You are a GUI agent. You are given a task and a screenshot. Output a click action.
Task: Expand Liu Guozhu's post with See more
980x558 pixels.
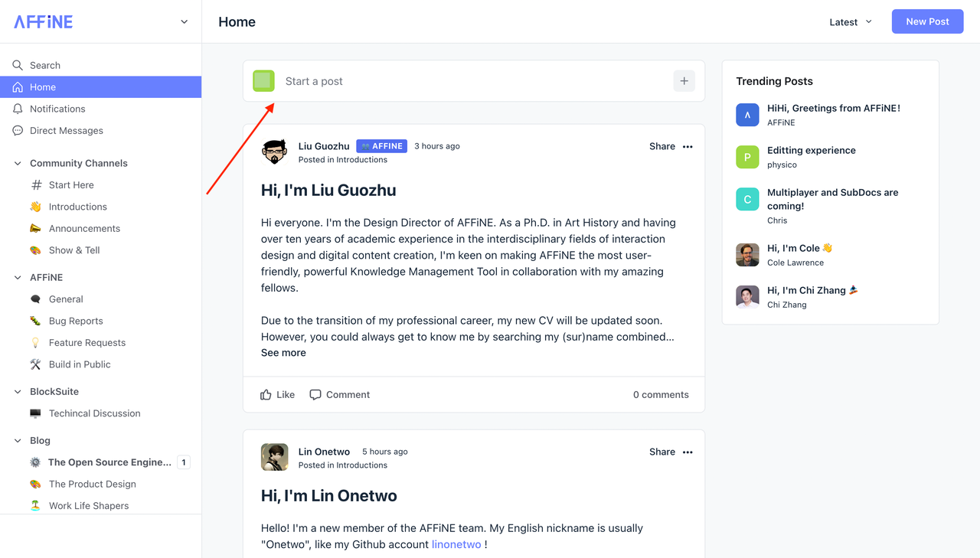tap(283, 353)
